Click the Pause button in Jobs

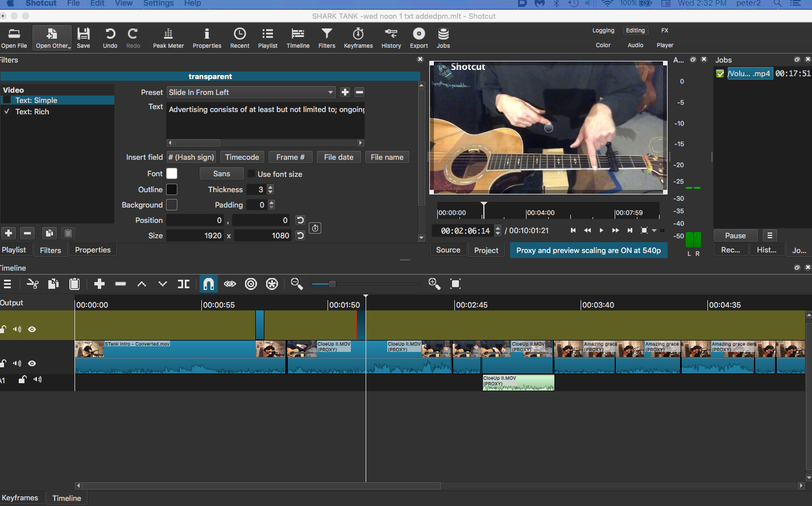point(735,235)
